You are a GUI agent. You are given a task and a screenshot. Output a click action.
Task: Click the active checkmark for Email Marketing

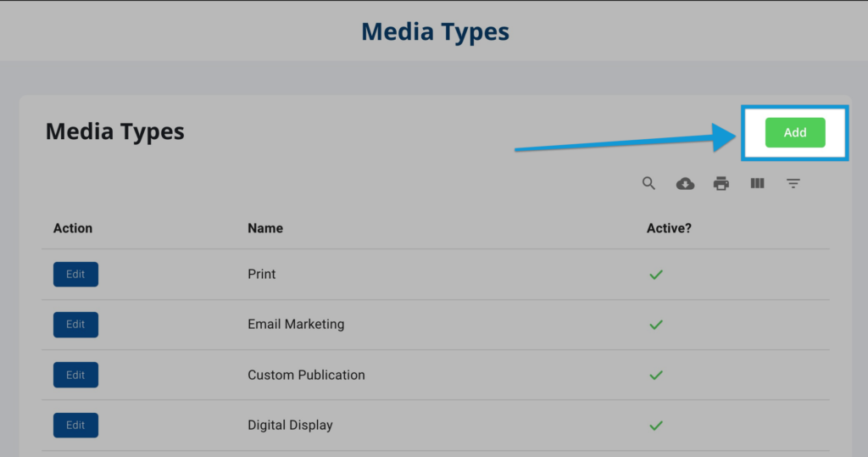656,325
